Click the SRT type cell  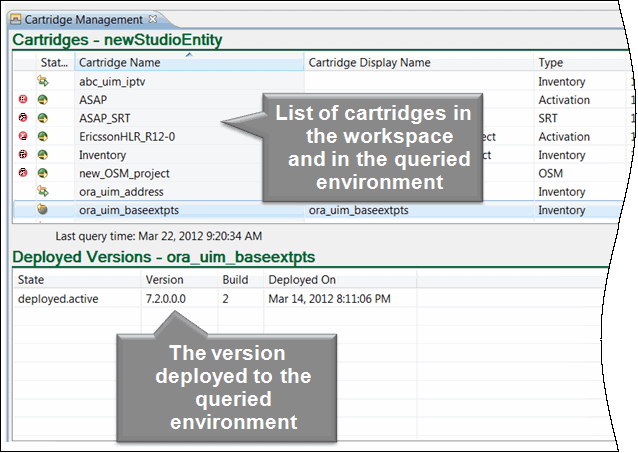[x=548, y=118]
